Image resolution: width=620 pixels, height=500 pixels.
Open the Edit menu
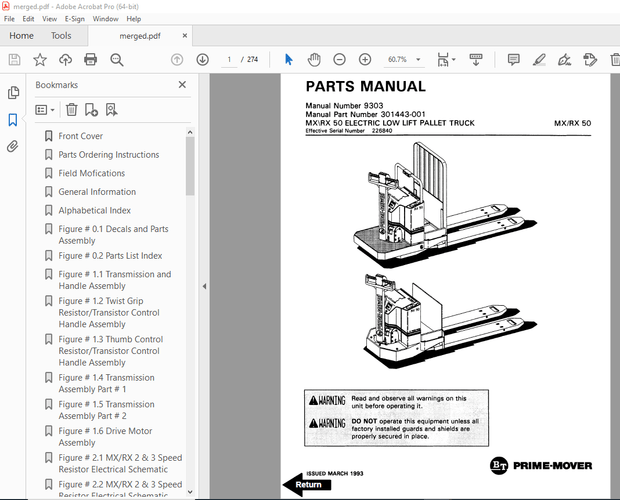28,19
